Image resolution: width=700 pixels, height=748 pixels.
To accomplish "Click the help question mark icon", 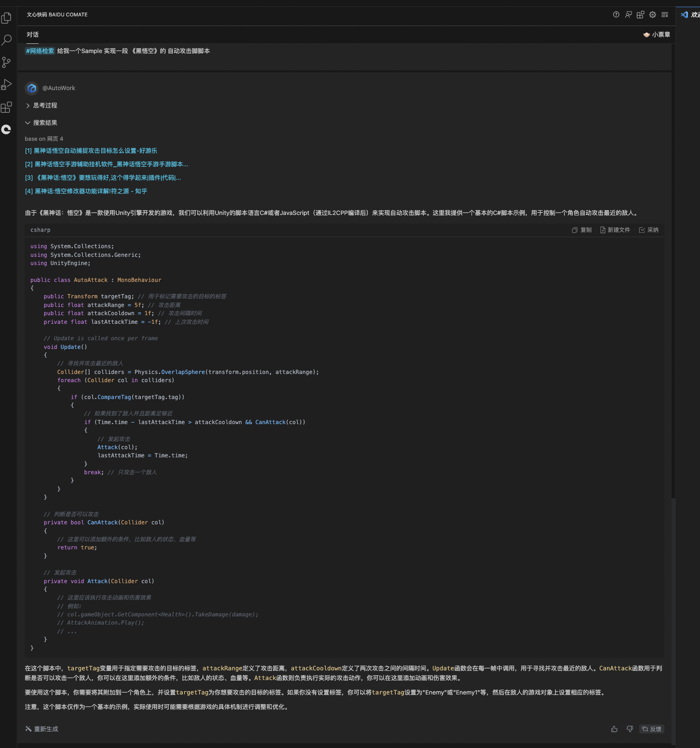I will (616, 14).
